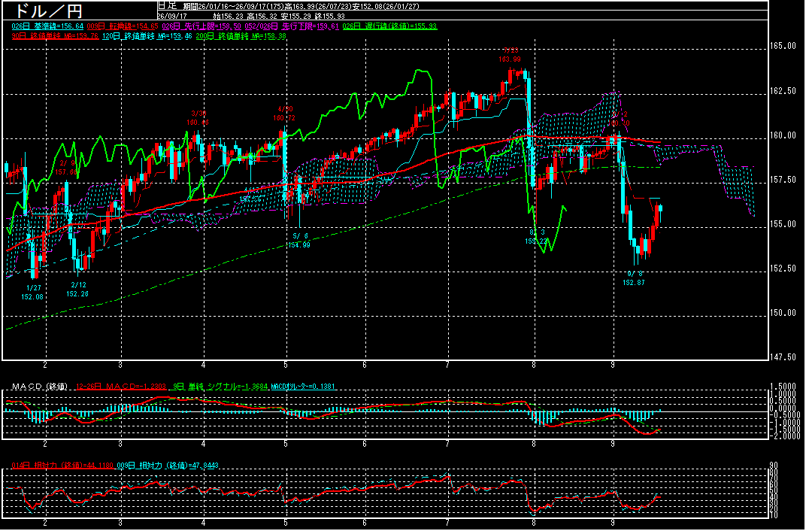The image size is (812, 531).
Task: Click the 026日 基準線 legend link
Action: pyautogui.click(x=47, y=26)
